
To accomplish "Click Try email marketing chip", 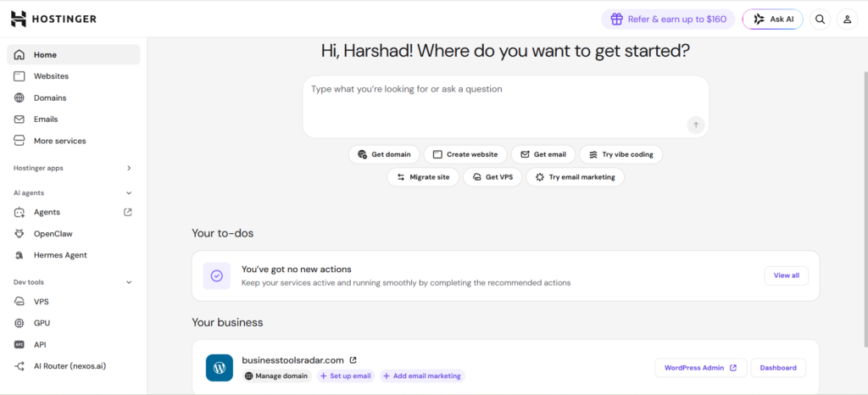I will [x=575, y=177].
